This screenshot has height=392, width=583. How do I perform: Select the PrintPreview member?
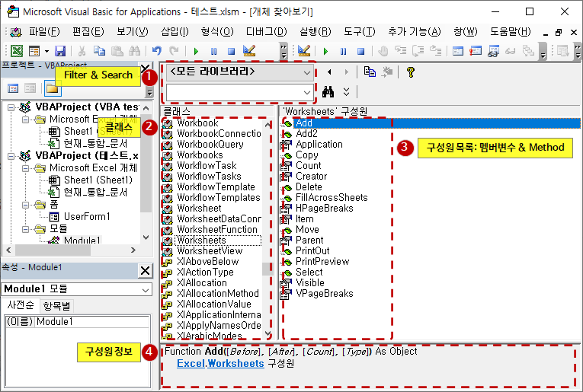tap(322, 261)
